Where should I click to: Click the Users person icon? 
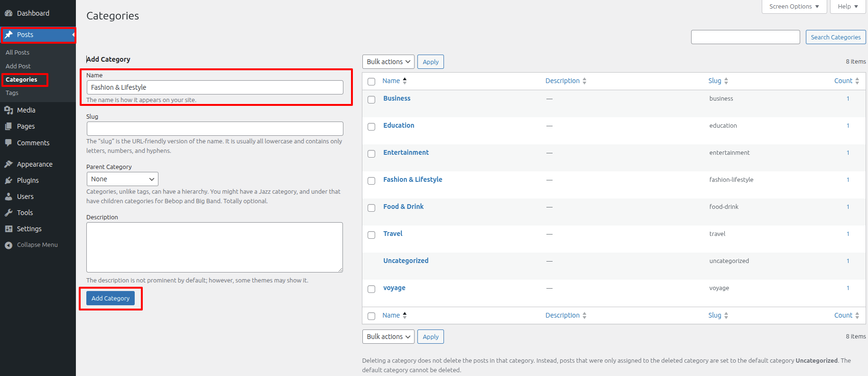9,197
